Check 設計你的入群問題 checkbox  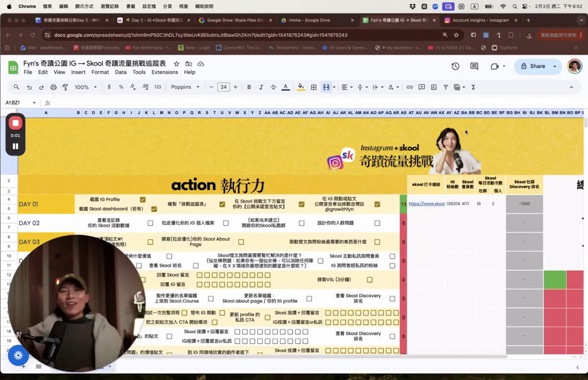point(377,223)
